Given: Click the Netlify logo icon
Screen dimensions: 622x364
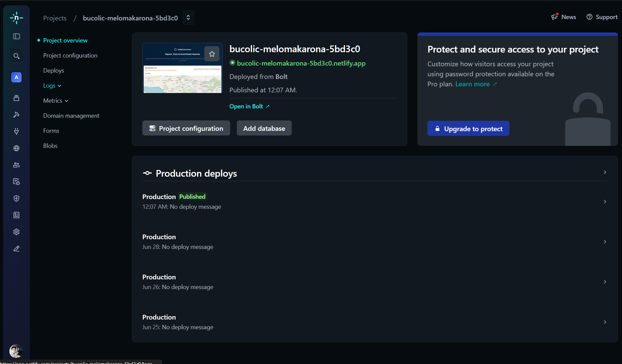Looking at the screenshot, I should [16, 18].
